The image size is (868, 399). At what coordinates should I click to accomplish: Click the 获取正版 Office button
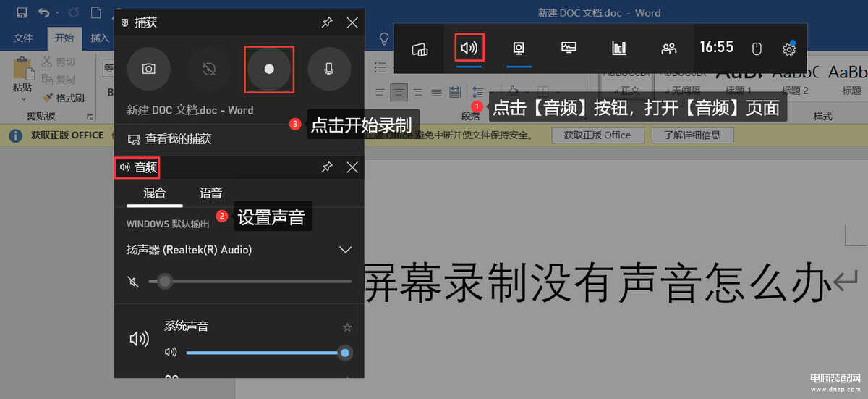(x=597, y=135)
